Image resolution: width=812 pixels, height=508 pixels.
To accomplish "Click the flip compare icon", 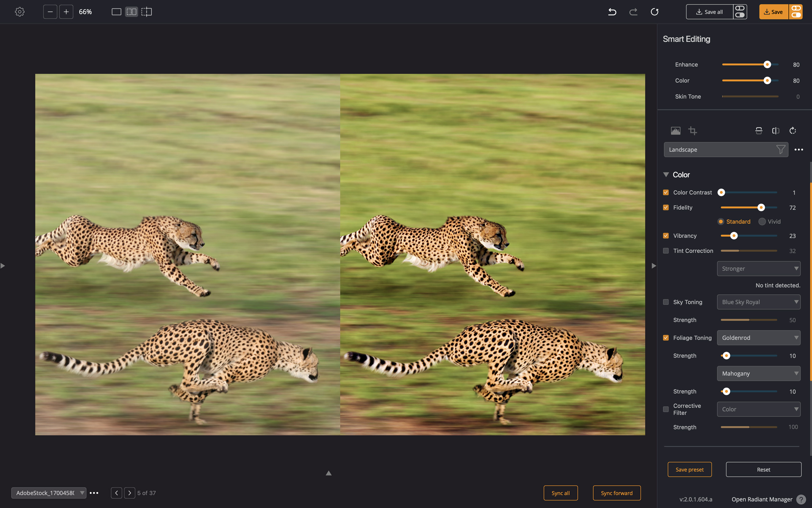I will 776,131.
